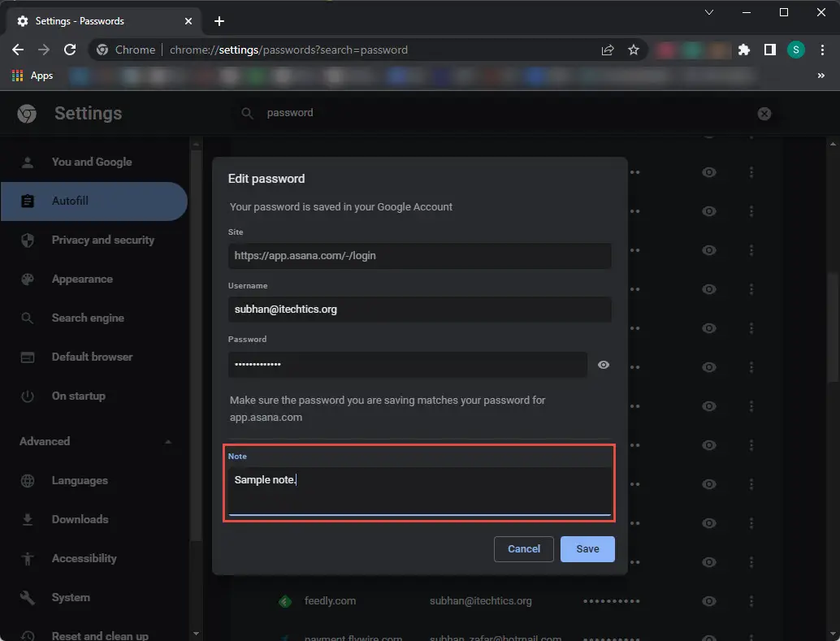Image resolution: width=840 pixels, height=641 pixels.
Task: Open the tab search chevron
Action: click(x=708, y=12)
